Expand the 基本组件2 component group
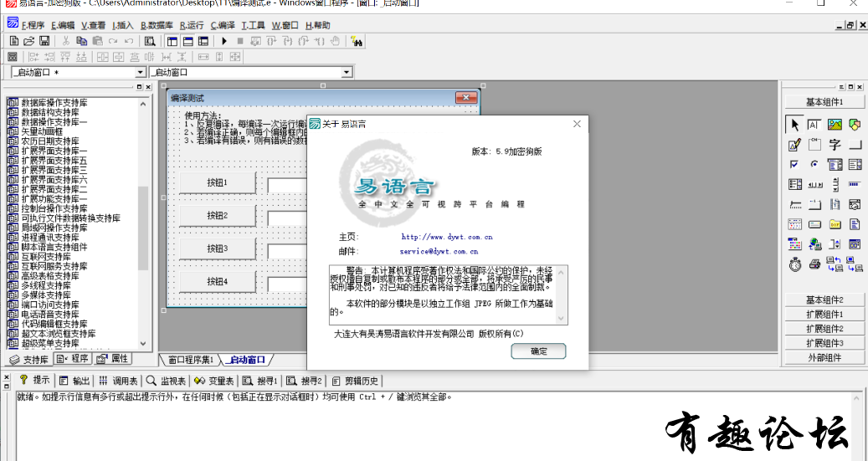This screenshot has width=868, height=461. pyautogui.click(x=824, y=300)
